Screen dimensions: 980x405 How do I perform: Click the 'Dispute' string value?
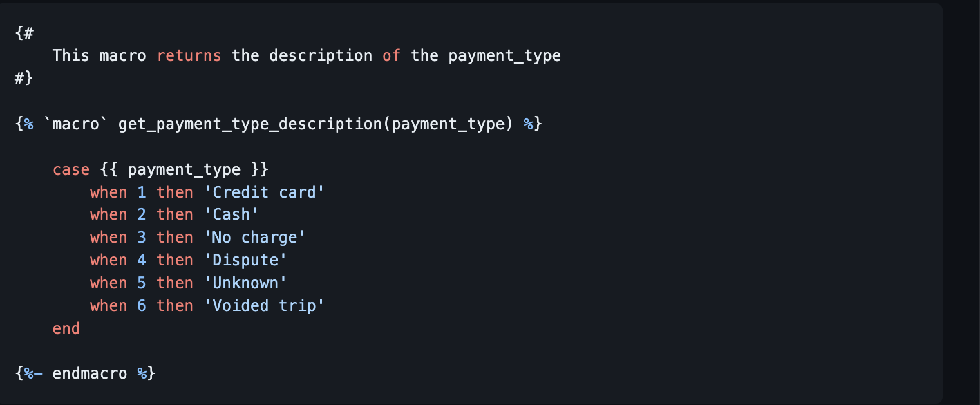click(x=245, y=261)
